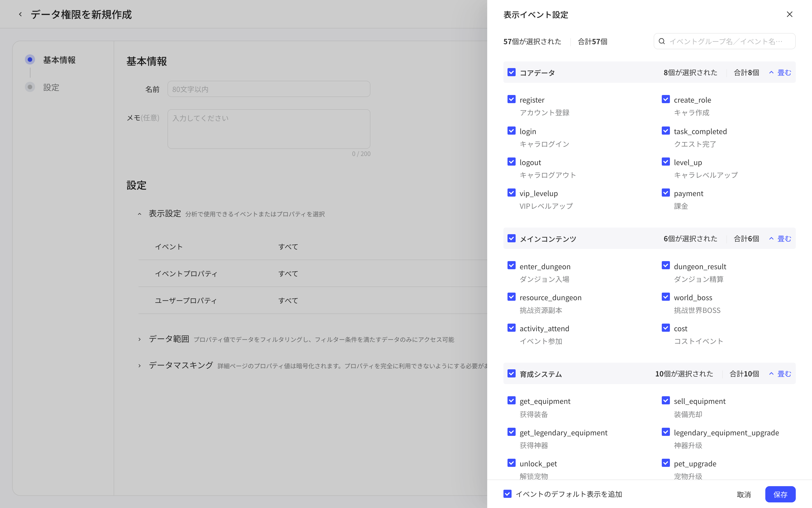Click the イベントプロパティ row
Screen dimensions: 812x508
point(312,274)
